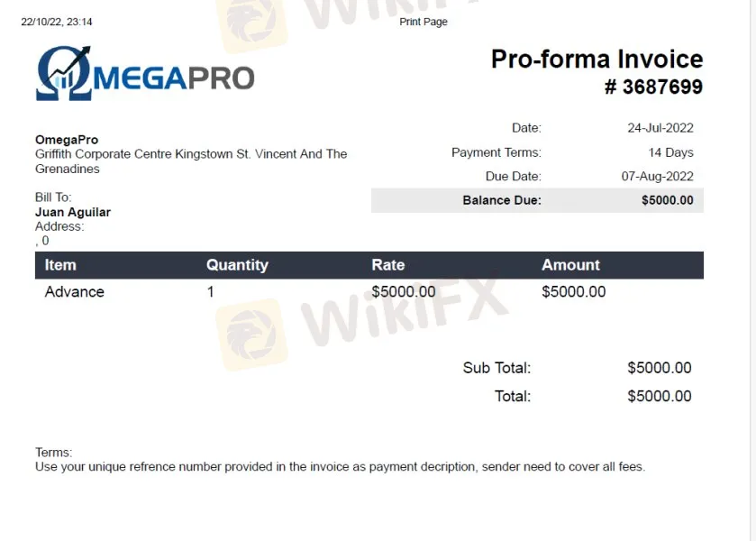
Task: Click the Pro-forma Invoice heading
Action: pyautogui.click(x=597, y=60)
